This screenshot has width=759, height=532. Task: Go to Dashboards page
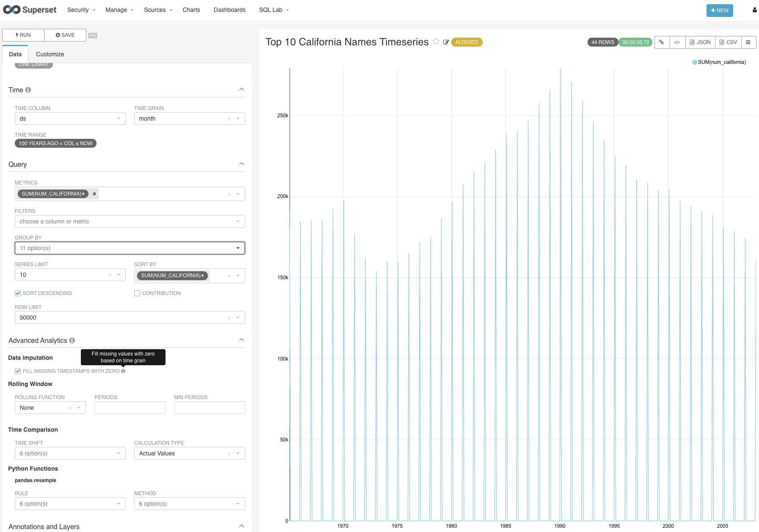pyautogui.click(x=229, y=10)
